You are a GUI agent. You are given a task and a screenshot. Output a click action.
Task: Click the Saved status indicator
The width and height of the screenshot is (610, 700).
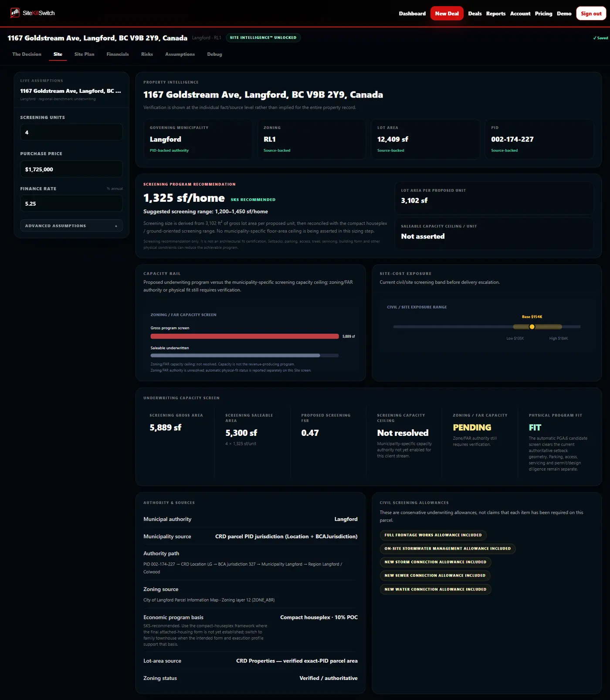point(600,38)
